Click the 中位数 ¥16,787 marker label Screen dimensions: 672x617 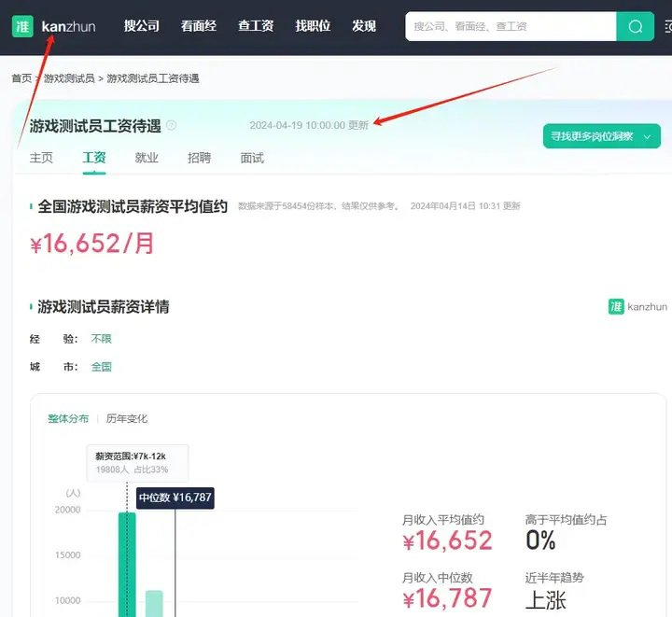pyautogui.click(x=175, y=498)
